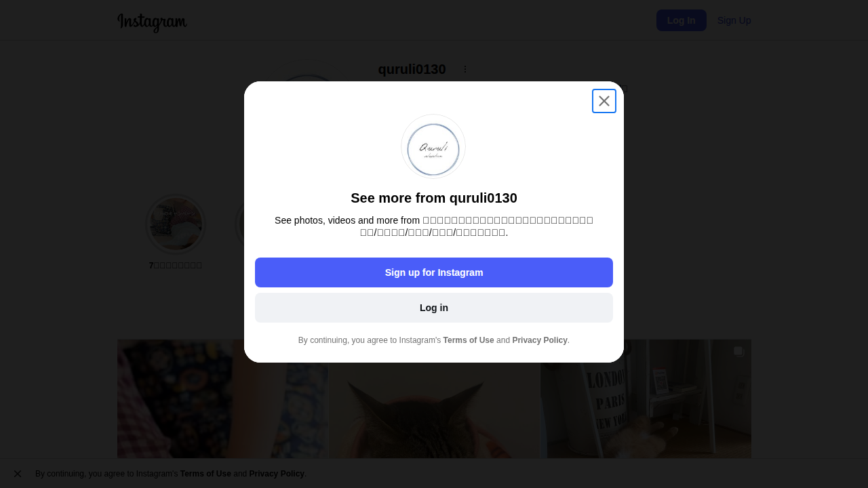This screenshot has height=488, width=868.
Task: Click the quruli0130 username heading
Action: click(412, 69)
